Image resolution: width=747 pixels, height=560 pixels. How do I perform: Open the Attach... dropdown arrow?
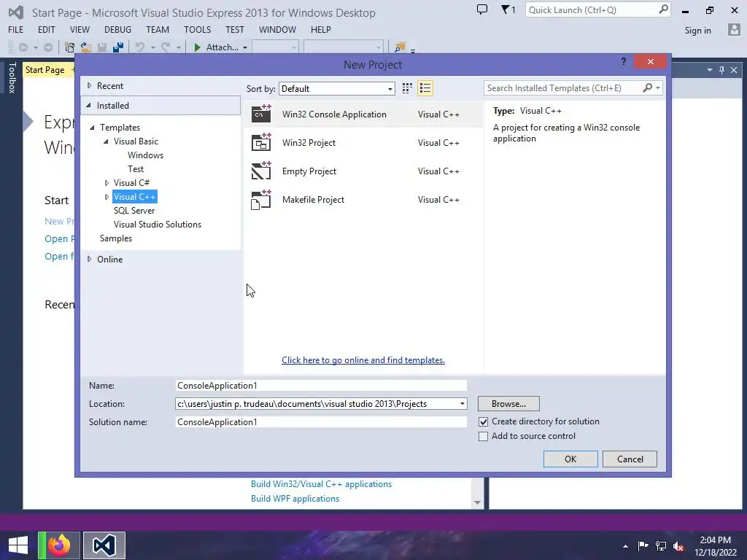(x=245, y=47)
